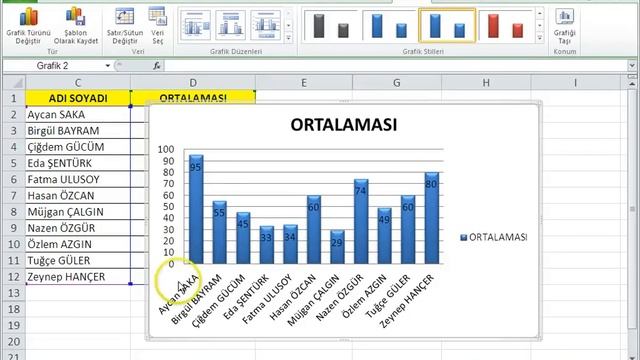Select cell with Çiğdem GÜCÜM
Screen dimensions: 640x360
[x=78, y=147]
